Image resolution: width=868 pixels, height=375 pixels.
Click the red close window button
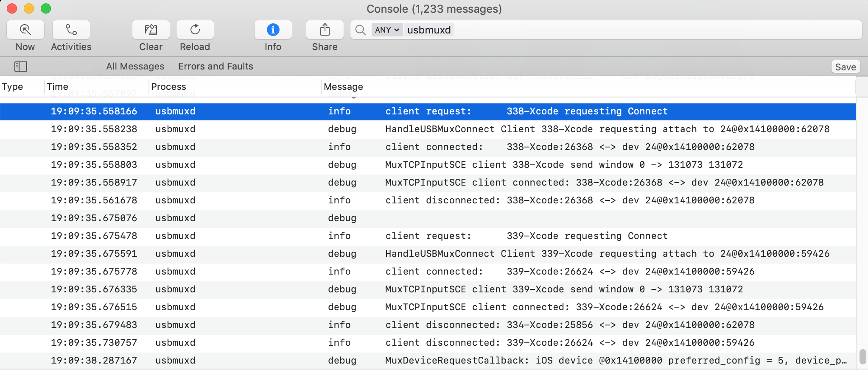12,8
